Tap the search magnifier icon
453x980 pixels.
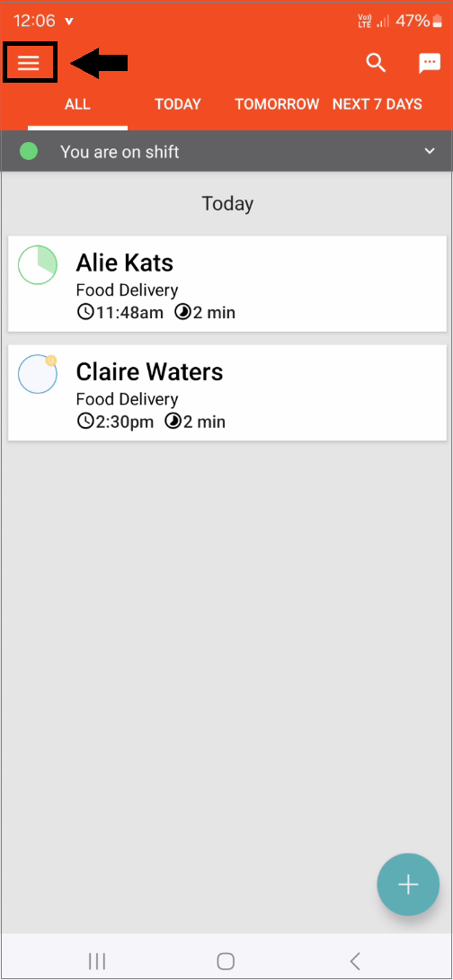coord(376,63)
